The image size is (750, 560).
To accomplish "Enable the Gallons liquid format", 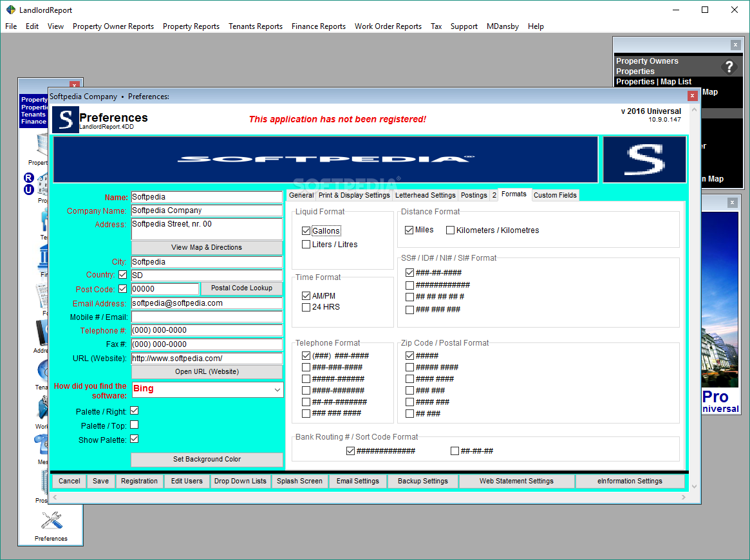I will [x=306, y=231].
